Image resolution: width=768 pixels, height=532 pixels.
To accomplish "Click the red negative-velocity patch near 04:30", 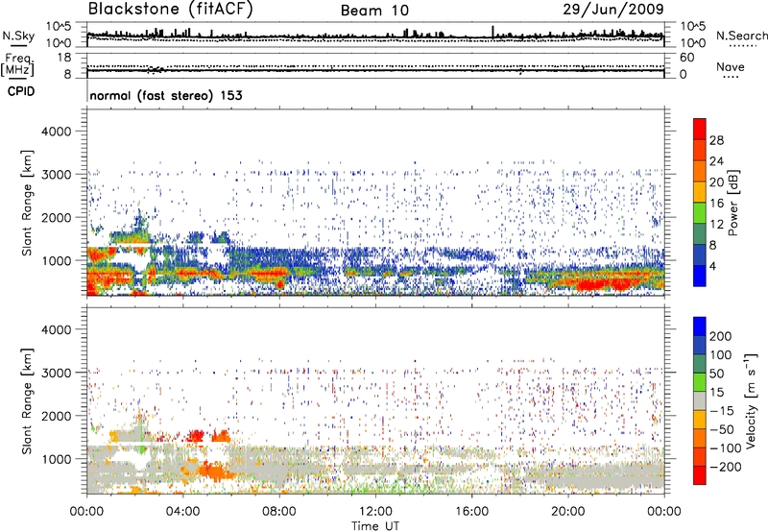I will [197, 436].
